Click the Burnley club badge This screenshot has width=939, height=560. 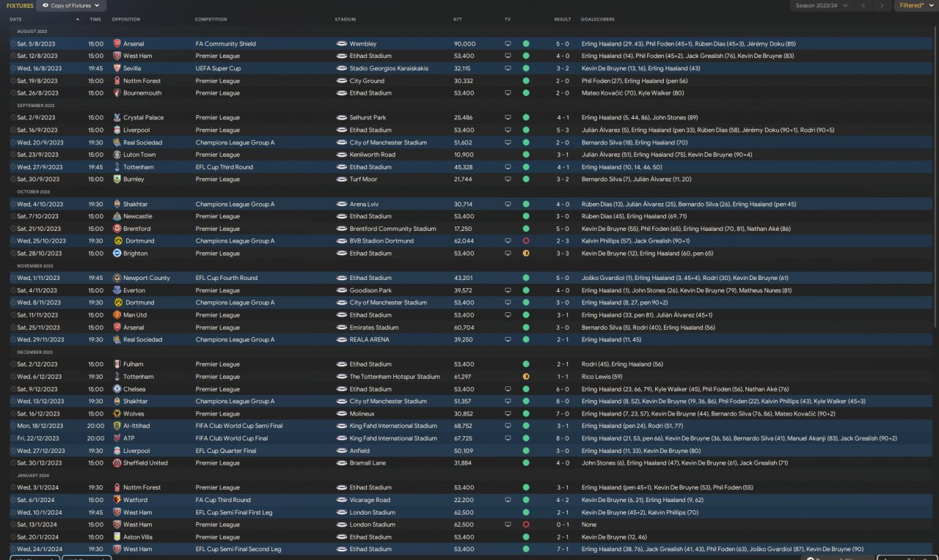tap(117, 179)
